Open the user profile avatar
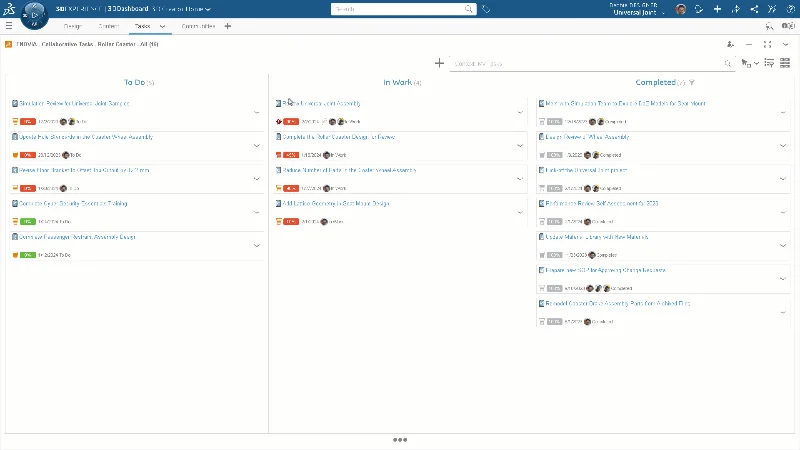800x450 pixels. (680, 9)
